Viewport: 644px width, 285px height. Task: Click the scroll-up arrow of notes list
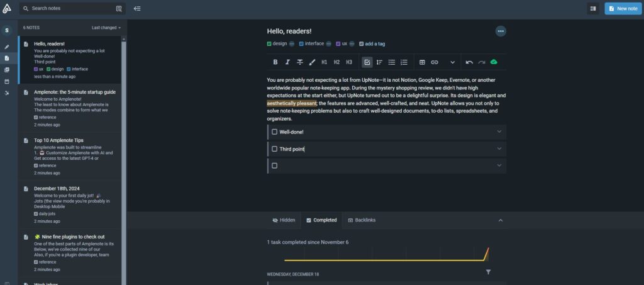tap(124, 39)
